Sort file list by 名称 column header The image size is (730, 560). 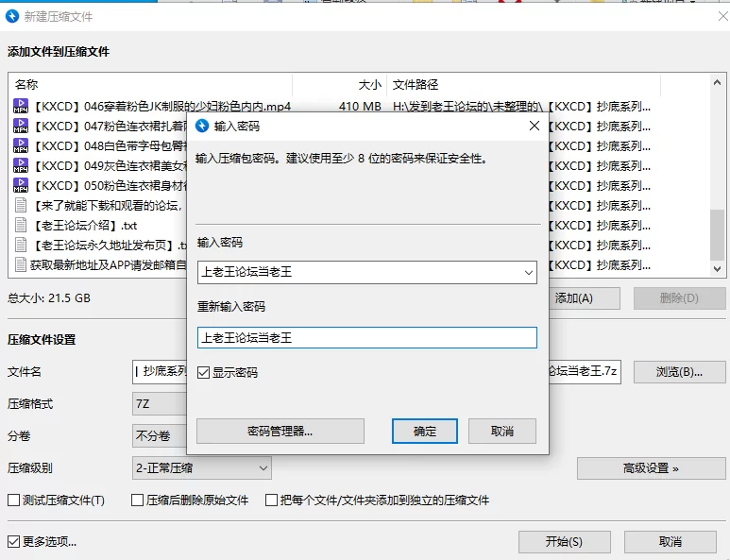[x=150, y=85]
